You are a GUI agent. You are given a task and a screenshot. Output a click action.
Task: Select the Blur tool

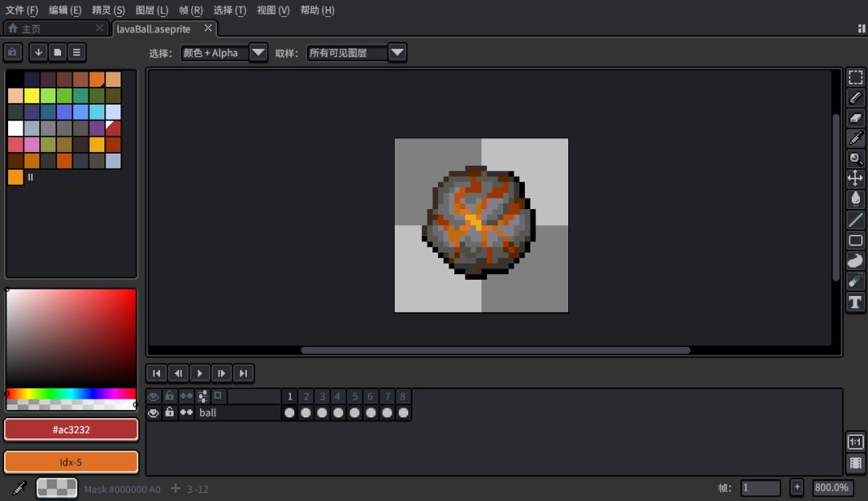(x=855, y=281)
